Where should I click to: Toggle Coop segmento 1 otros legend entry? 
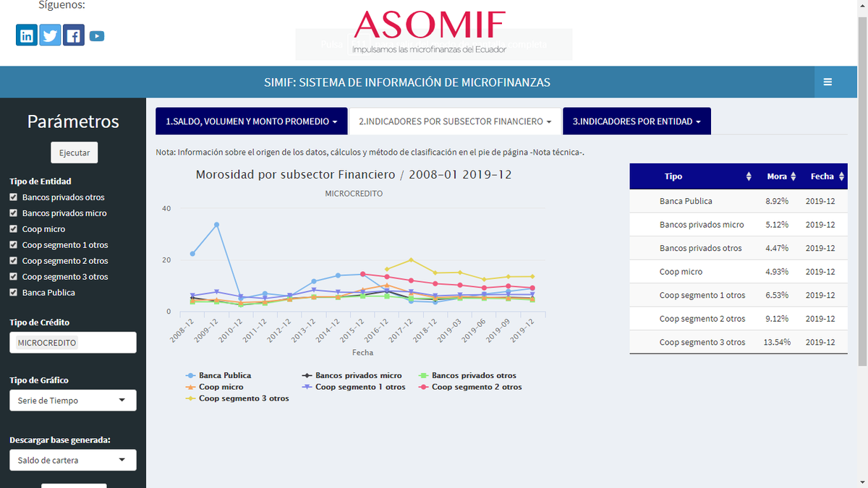pyautogui.click(x=353, y=388)
